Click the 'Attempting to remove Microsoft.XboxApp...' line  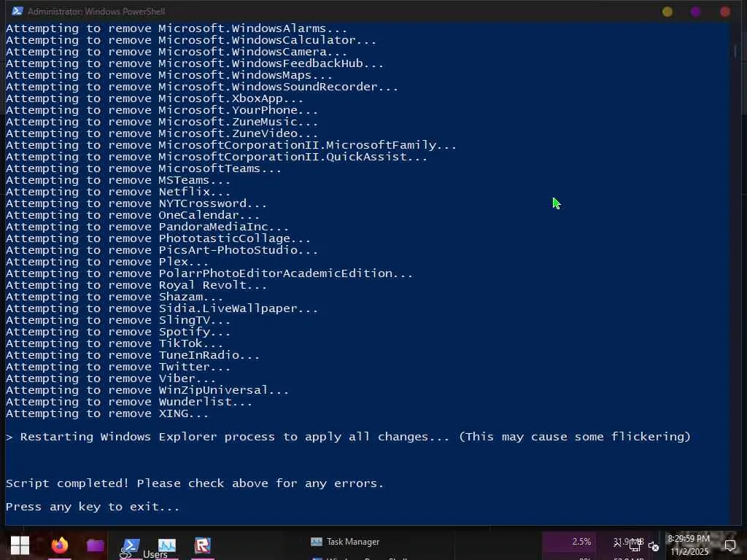click(155, 98)
